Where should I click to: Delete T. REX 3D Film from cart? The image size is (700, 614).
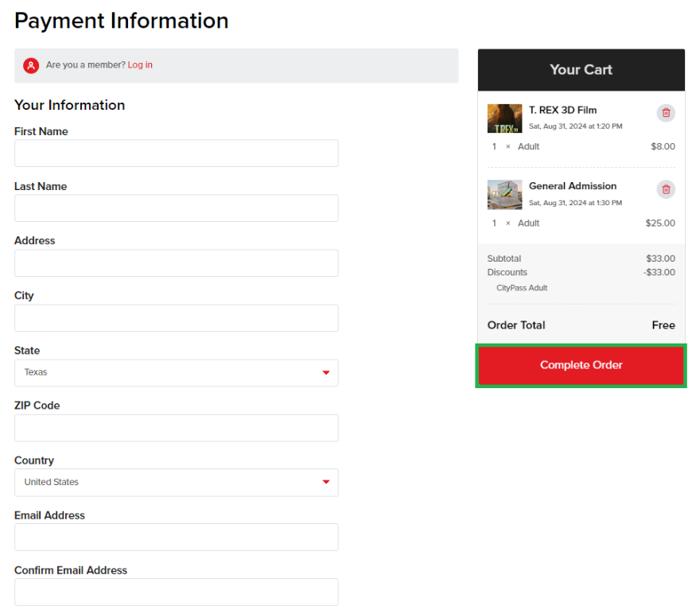click(x=666, y=113)
